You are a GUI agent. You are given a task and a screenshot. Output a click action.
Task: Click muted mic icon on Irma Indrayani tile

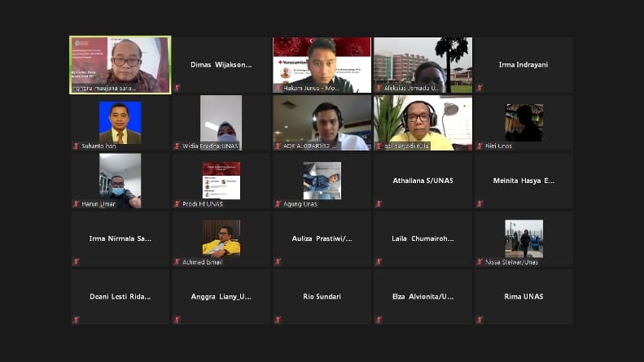point(480,88)
